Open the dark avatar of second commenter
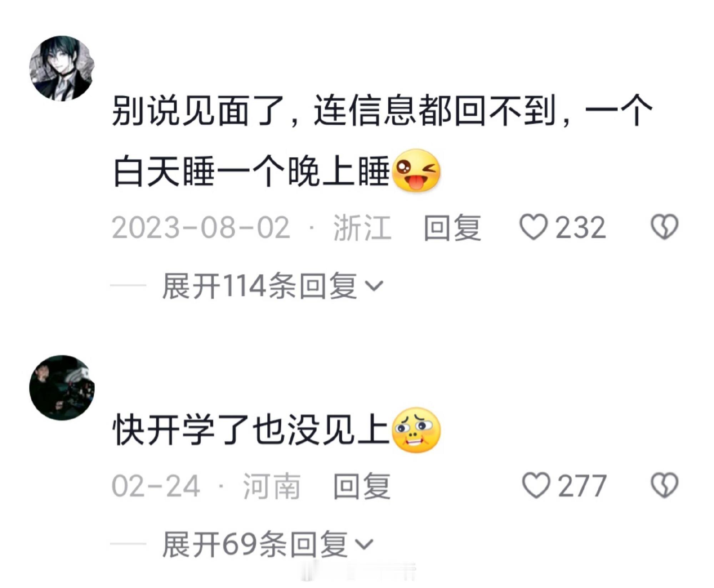Image resolution: width=714 pixels, height=588 pixels. click(62, 387)
